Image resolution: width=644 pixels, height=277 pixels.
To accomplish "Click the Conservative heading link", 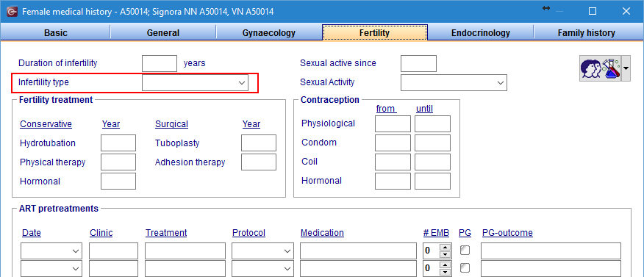I will (x=46, y=124).
